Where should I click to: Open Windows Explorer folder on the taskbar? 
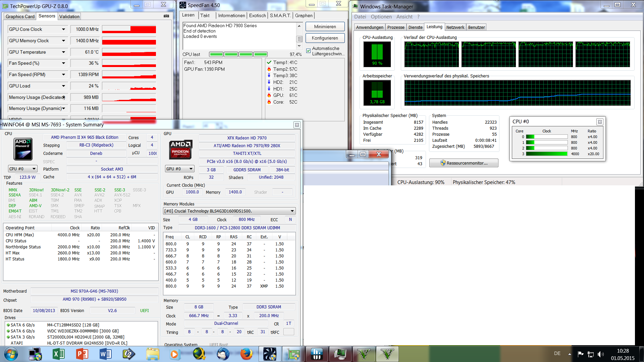tap(153, 354)
